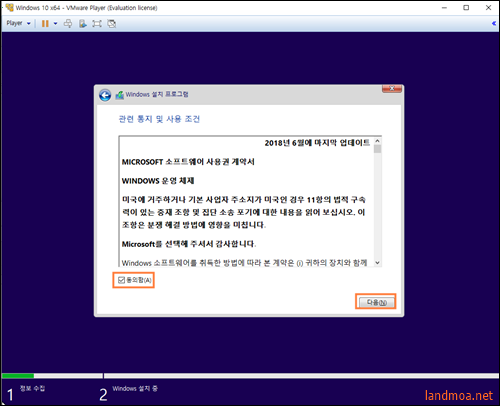Click license scrollbar up arrow

click(377, 141)
